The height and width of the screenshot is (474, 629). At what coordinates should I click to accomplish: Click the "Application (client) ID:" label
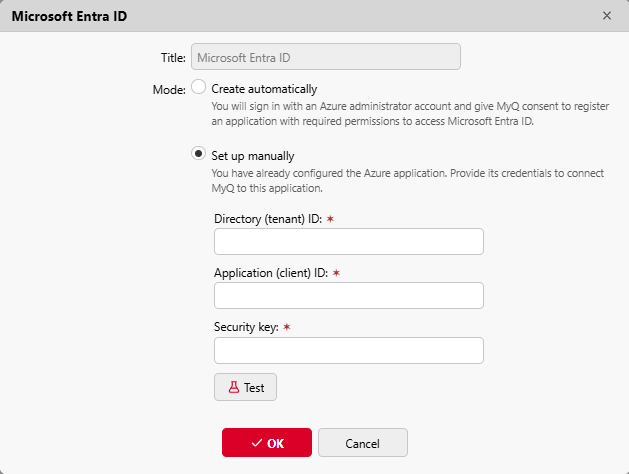(x=271, y=273)
